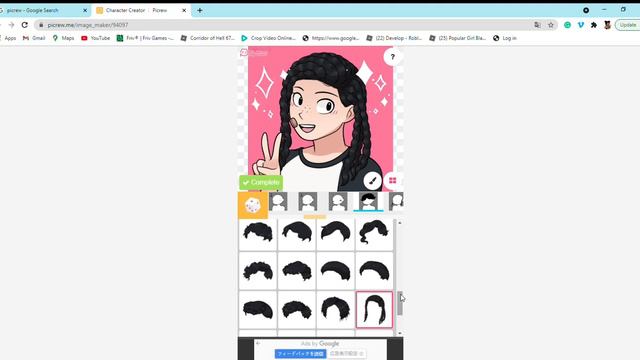Open the Apps bookmark

tap(8, 38)
